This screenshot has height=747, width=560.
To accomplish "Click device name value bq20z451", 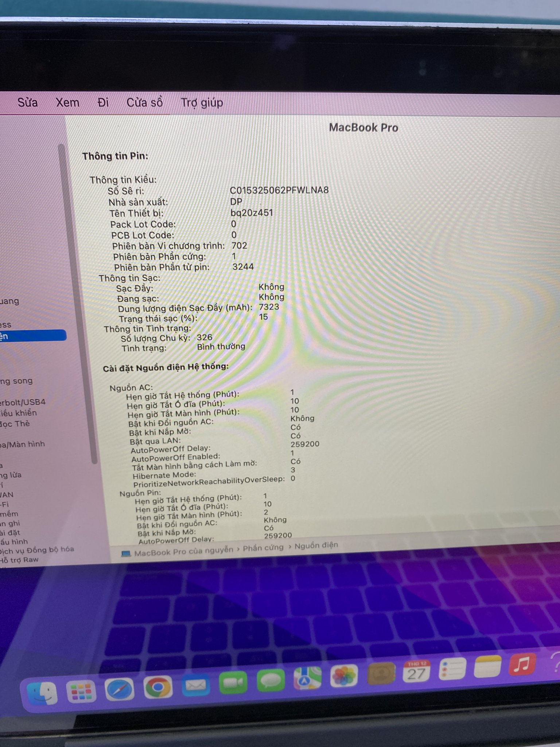I will 252,213.
